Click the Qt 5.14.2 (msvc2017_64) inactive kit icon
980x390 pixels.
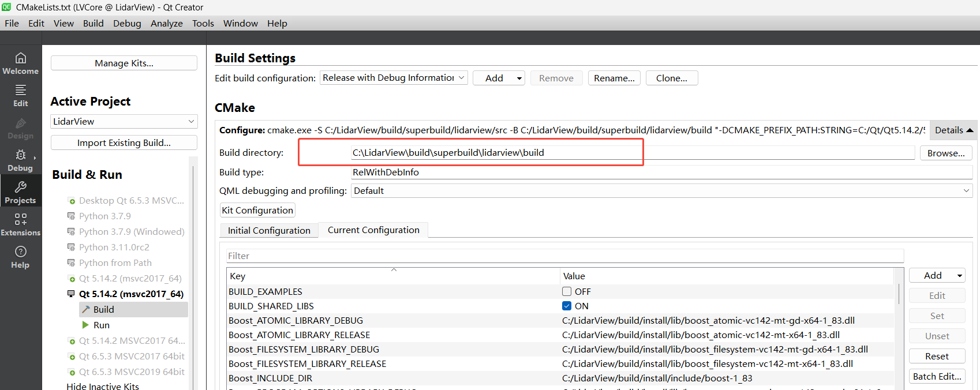pyautogui.click(x=72, y=279)
